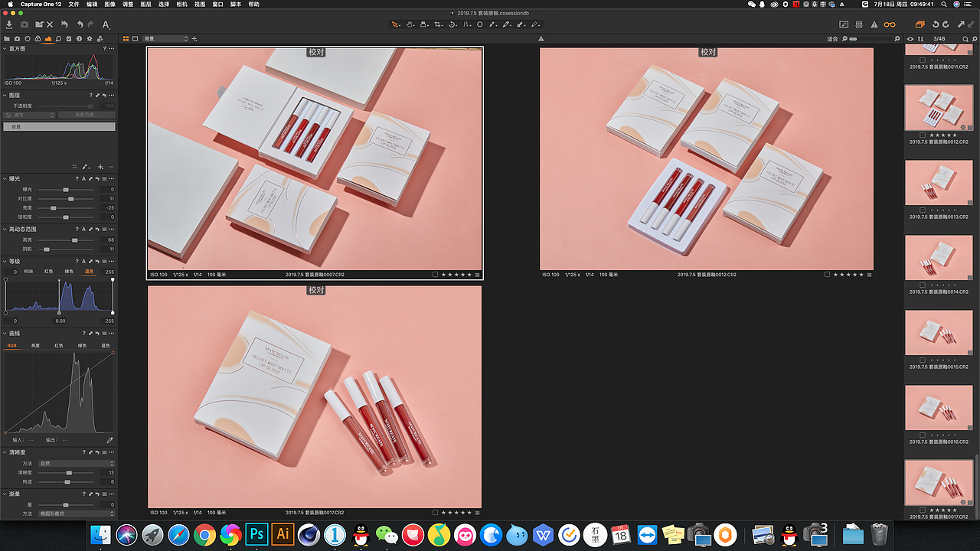Collapse the 清晰度 clarity panel
This screenshot has height=551, width=980.
point(4,452)
